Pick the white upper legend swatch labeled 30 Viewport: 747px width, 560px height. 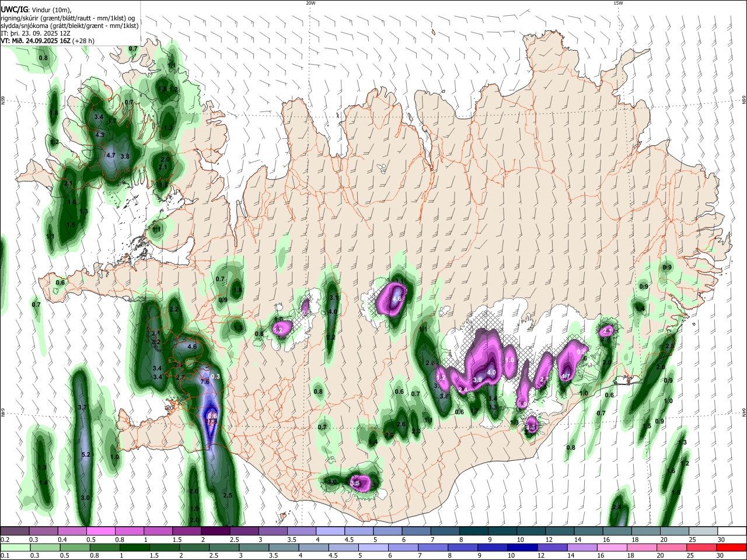[732, 531]
